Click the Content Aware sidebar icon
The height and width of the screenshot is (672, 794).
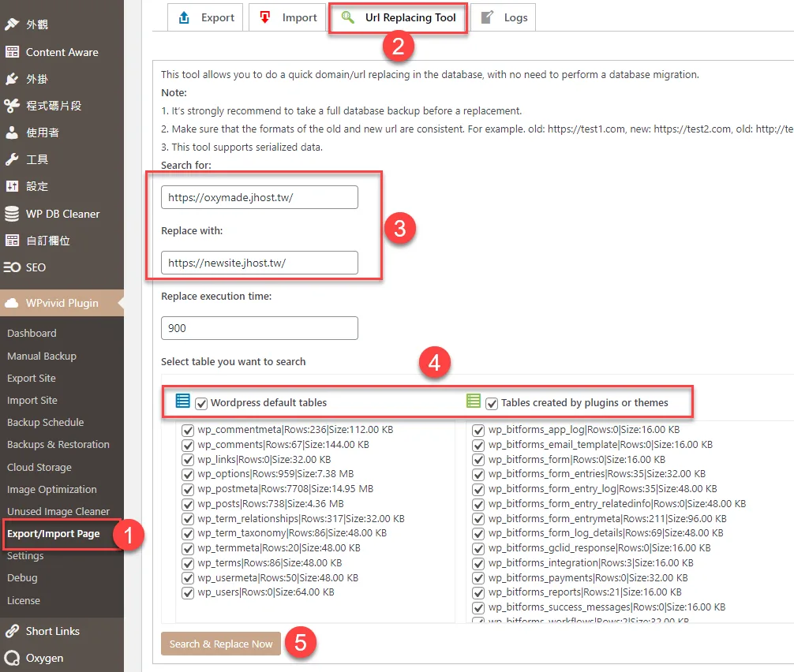(x=12, y=52)
